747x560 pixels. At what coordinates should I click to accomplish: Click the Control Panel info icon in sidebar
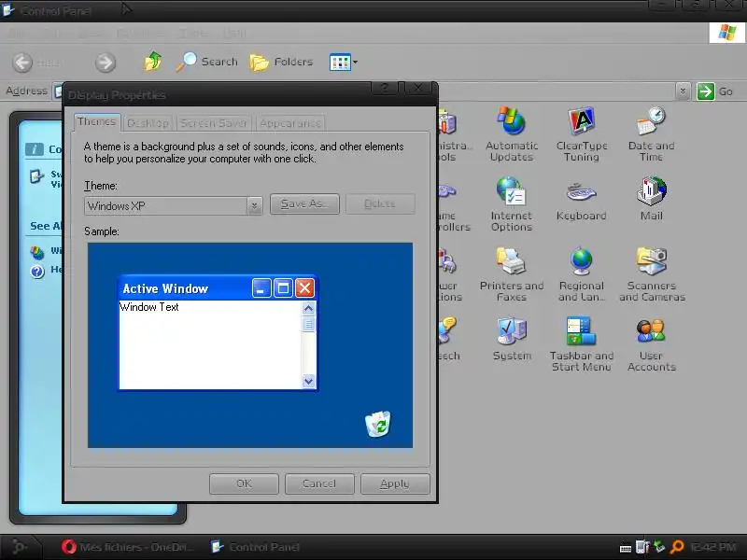[34, 149]
